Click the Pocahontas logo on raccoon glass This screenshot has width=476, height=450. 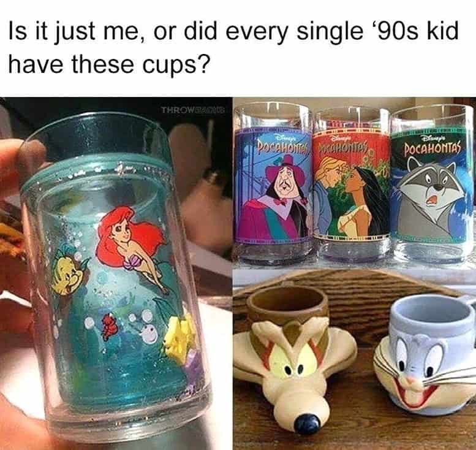(433, 148)
